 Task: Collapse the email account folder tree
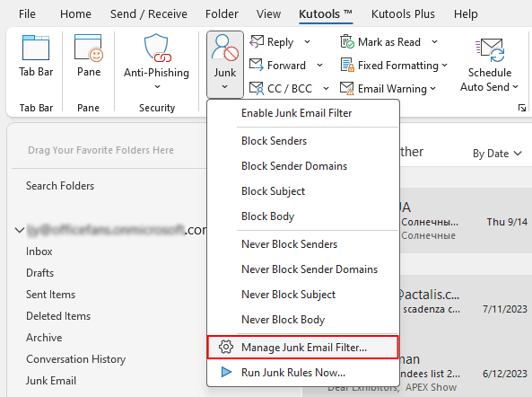(x=20, y=230)
